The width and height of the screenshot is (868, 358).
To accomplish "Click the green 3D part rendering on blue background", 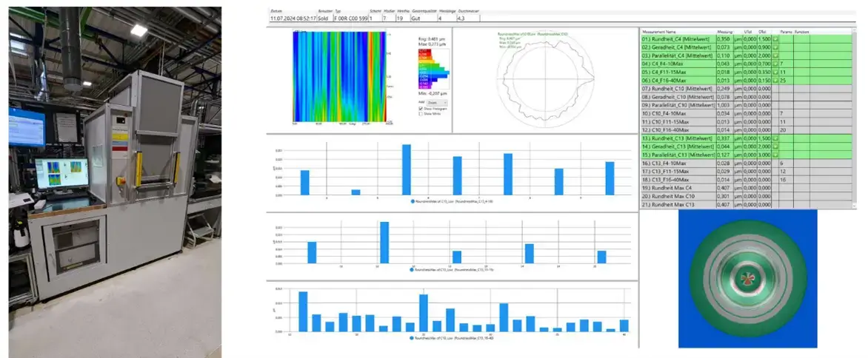I will pos(748,278).
